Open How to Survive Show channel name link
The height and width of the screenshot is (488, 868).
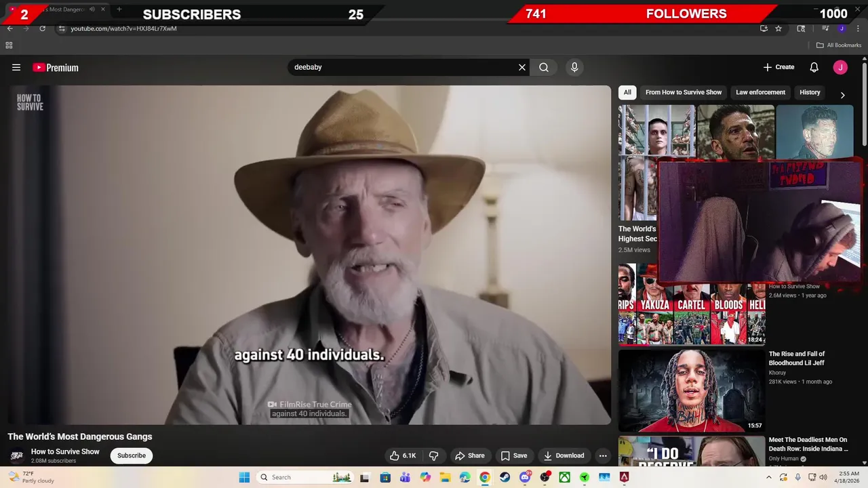[65, 451]
